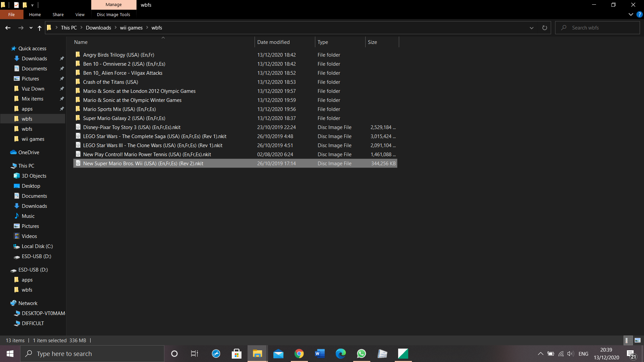The image size is (644, 362).
Task: Switch to Google Chrome on the taskbar
Action: coord(299,354)
